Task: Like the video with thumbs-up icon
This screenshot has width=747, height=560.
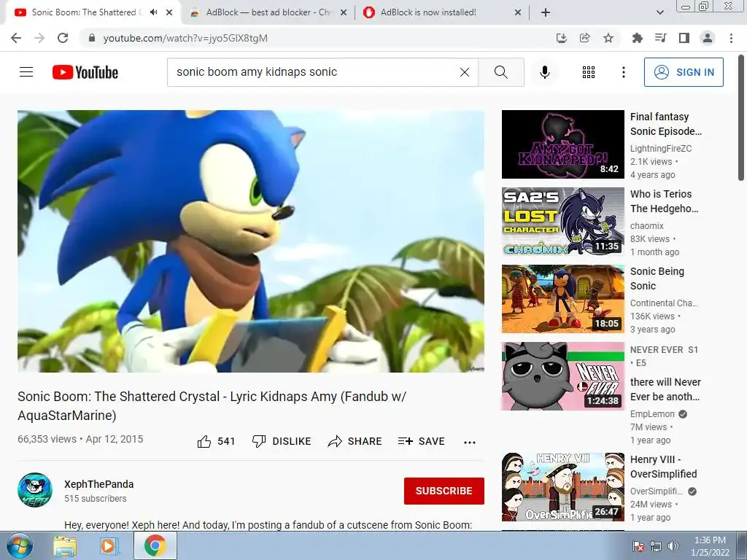Action: point(204,441)
